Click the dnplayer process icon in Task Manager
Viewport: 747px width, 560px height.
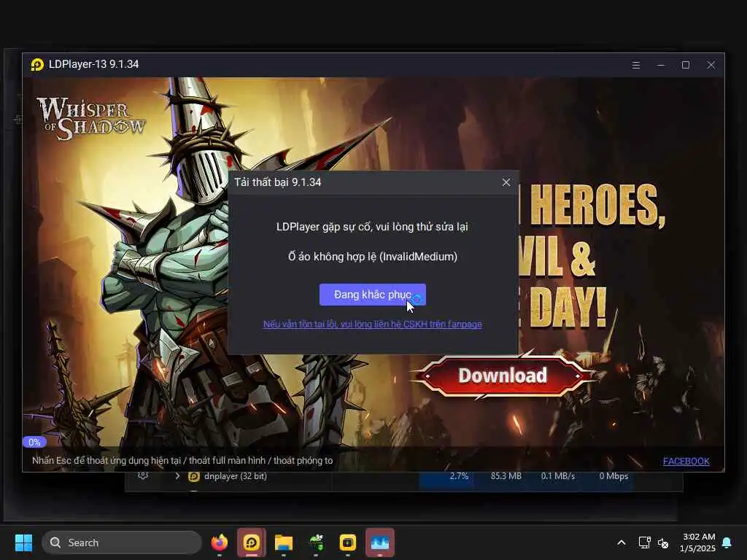(194, 476)
